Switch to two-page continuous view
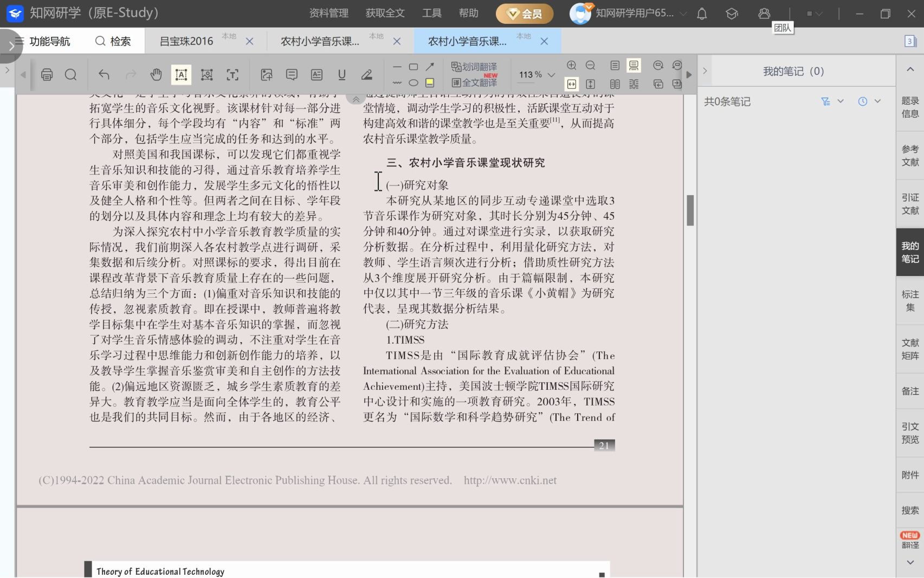924x578 pixels. [634, 84]
